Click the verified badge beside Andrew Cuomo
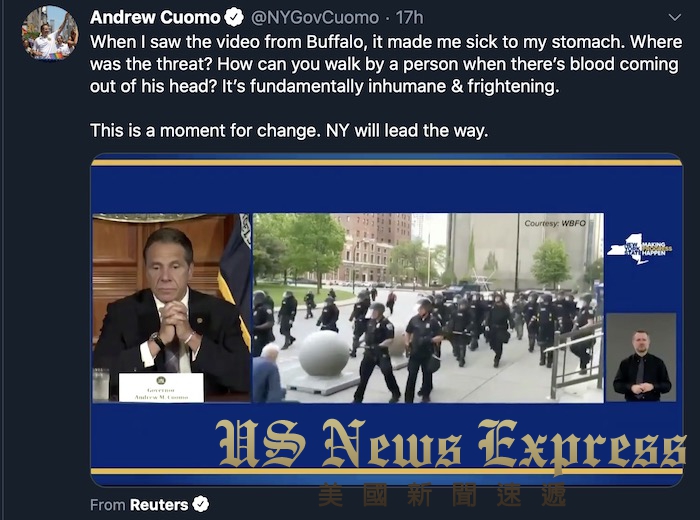This screenshot has width=700, height=520. pyautogui.click(x=233, y=17)
